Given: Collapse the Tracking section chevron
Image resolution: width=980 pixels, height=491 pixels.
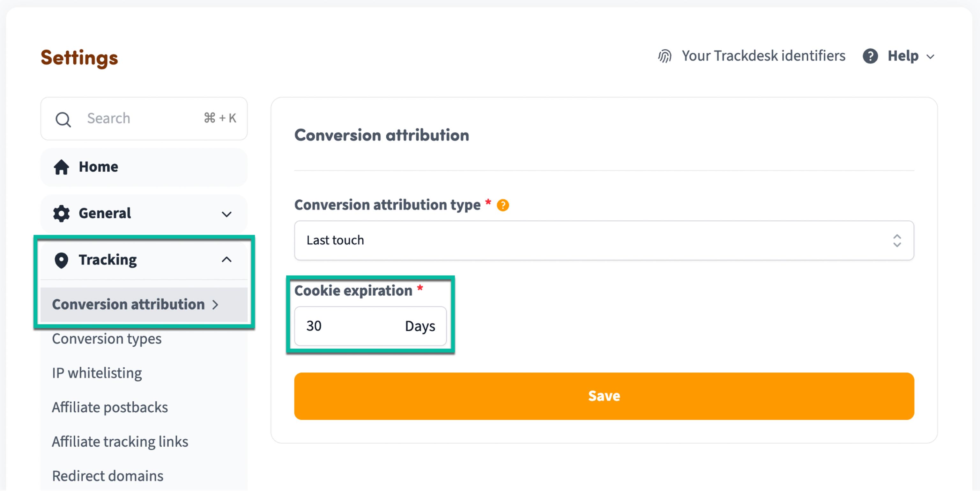Looking at the screenshot, I should coord(227,260).
